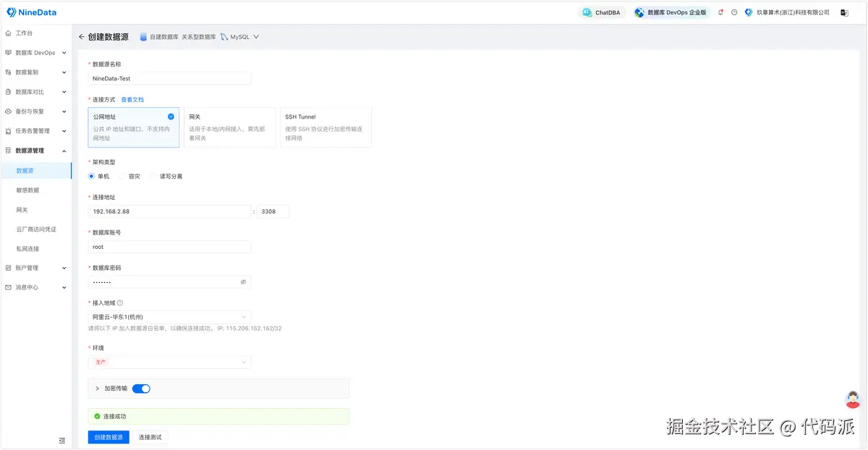The width and height of the screenshot is (868, 450).
Task: Open the 敏感数据 sidebar item
Action: 28,190
